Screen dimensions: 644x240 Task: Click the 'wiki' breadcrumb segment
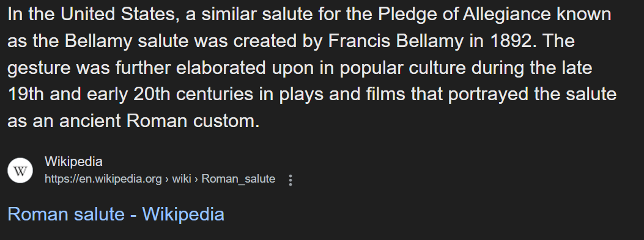coord(182,180)
